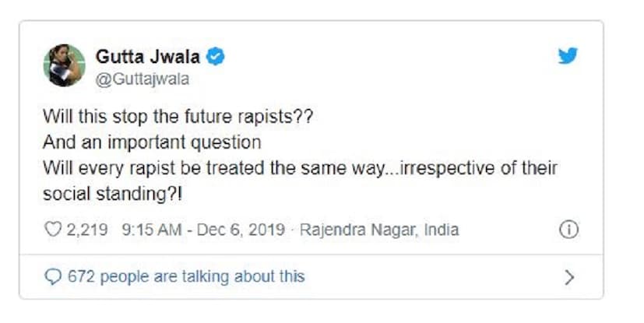Expand the conversation with the right chevron

tap(569, 276)
